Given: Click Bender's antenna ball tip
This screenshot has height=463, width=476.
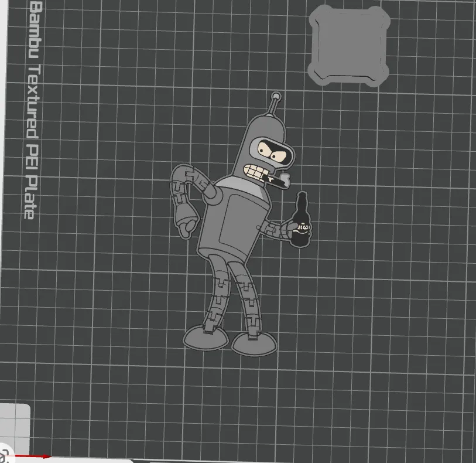Looking at the screenshot, I should click(276, 97).
